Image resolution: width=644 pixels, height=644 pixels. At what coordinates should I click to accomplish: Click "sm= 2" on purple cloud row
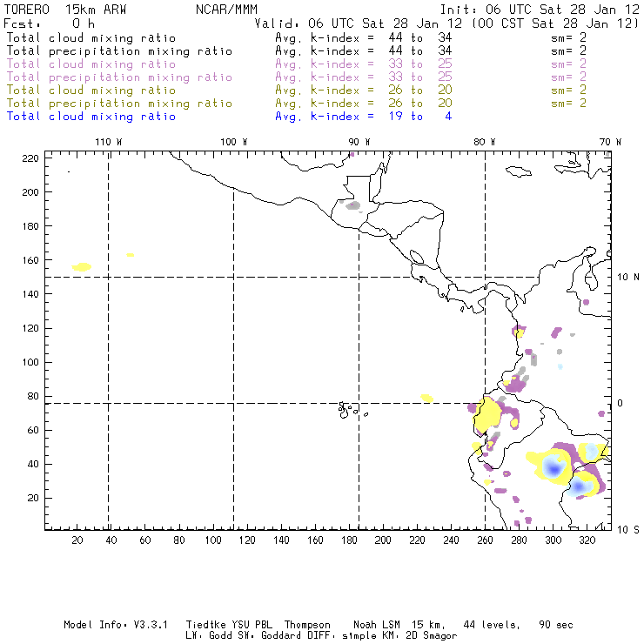click(x=568, y=64)
